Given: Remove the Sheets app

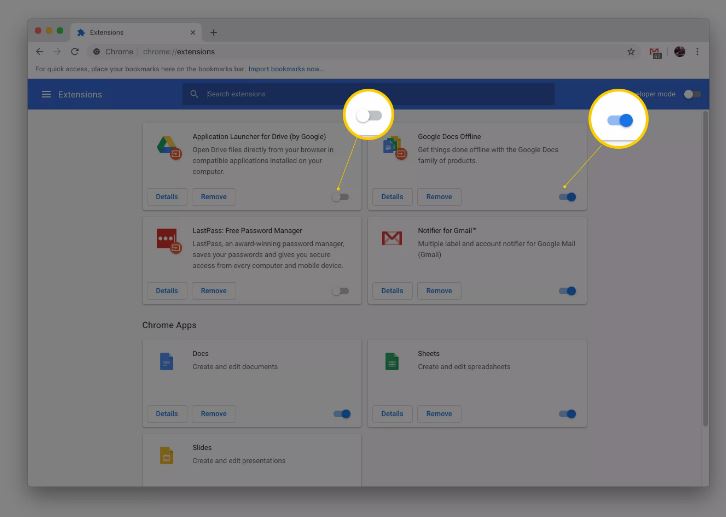Looking at the screenshot, I should (439, 413).
